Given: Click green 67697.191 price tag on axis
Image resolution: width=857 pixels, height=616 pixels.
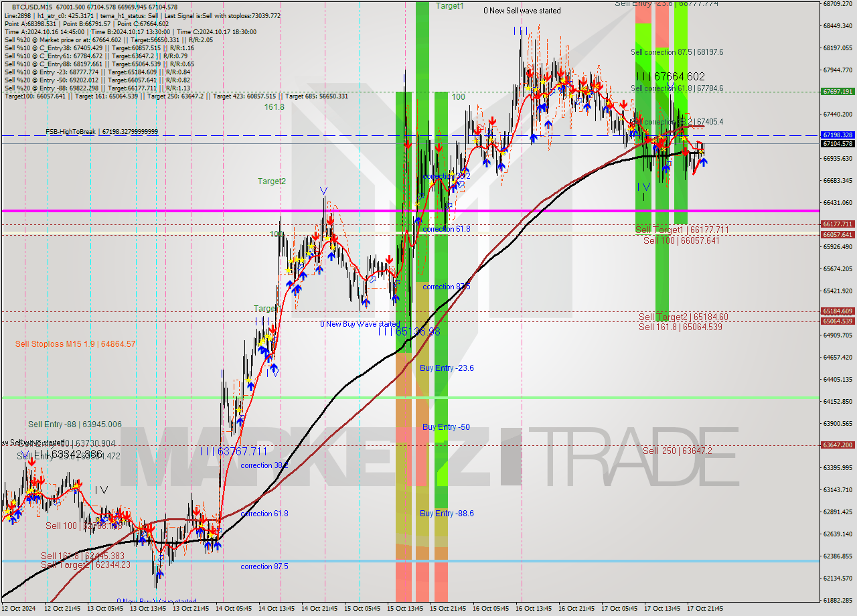Looking at the screenshot, I should click(838, 91).
